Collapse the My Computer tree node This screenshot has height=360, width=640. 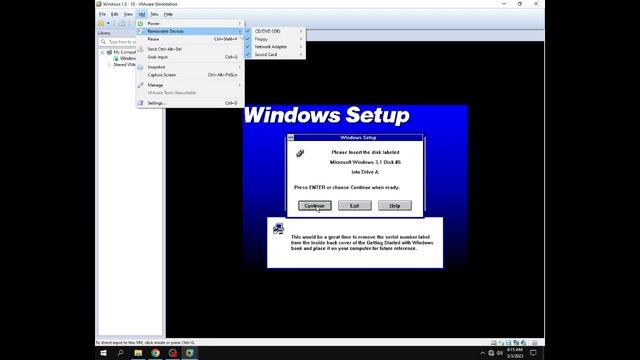[x=102, y=52]
